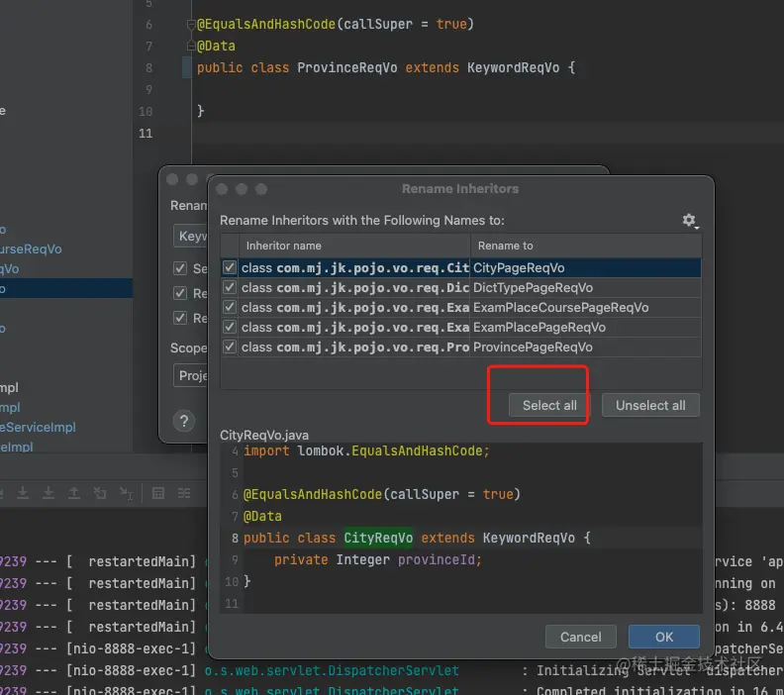Viewport: 784px width, 695px height.
Task: Toggle checkbox for the CityPageReqVo row
Action: point(230,267)
